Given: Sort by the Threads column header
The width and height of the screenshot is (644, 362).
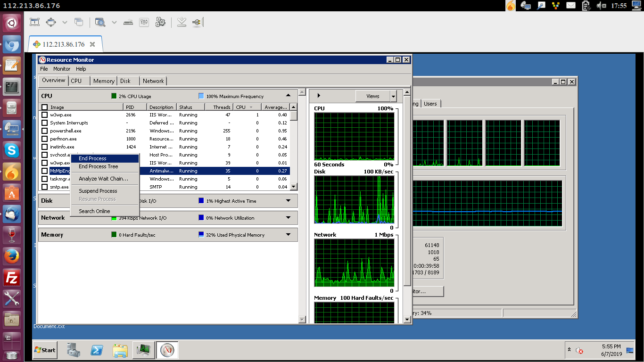Looking at the screenshot, I should click(x=219, y=107).
